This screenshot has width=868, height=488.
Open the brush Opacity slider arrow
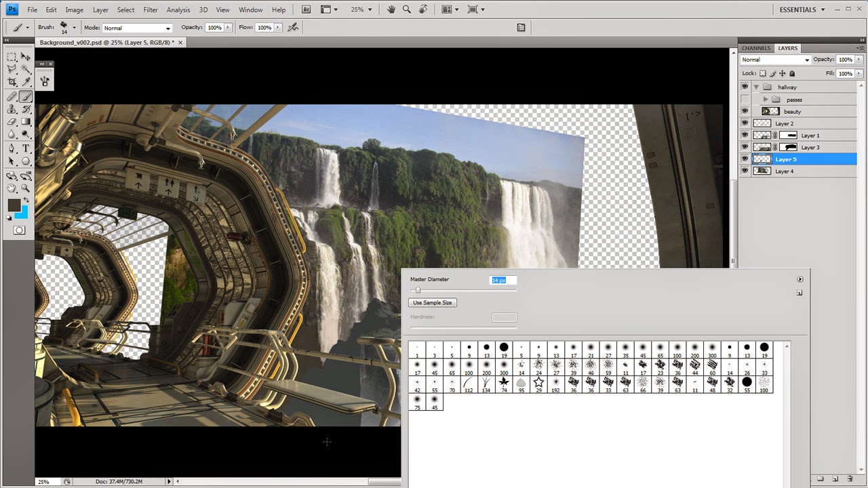tap(227, 28)
